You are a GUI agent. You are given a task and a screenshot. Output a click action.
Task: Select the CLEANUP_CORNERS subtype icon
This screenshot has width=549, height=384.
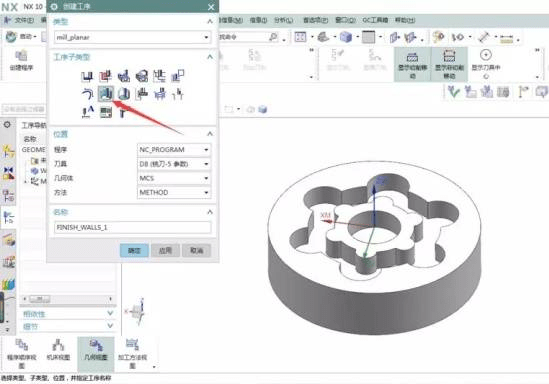pyautogui.click(x=87, y=93)
